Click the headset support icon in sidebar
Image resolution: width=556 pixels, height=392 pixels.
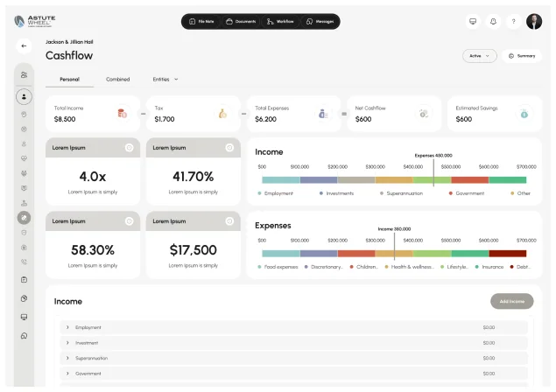24,336
